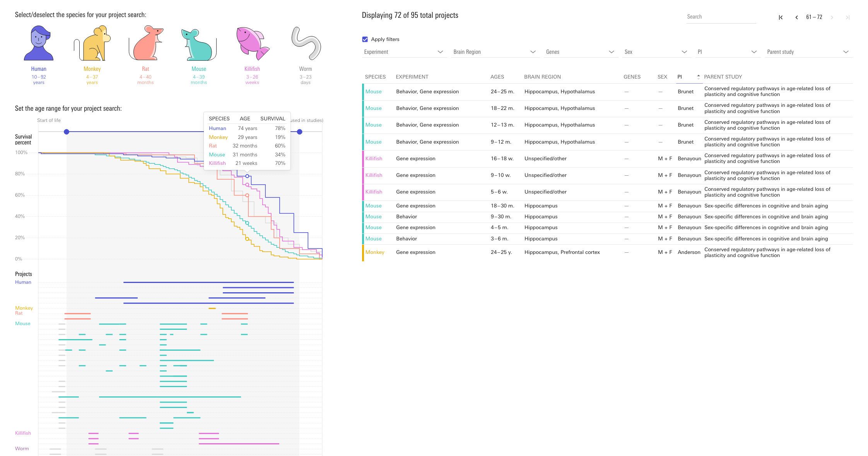
Task: Sort table by SEX column
Action: point(662,77)
